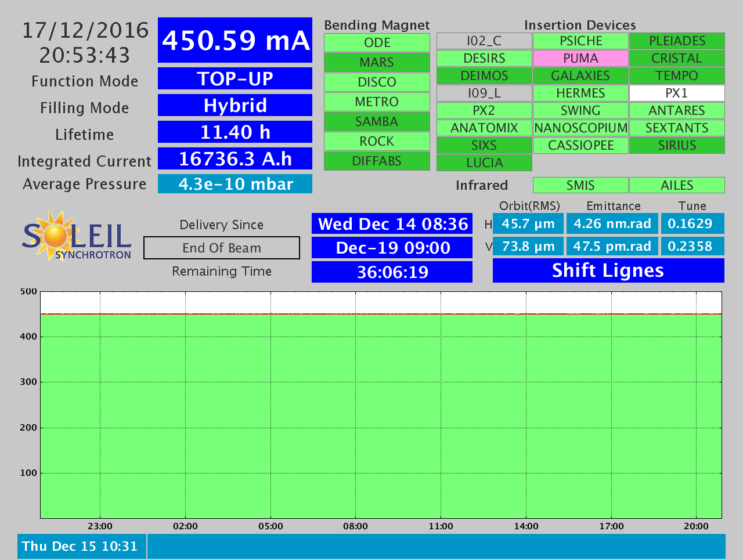Viewport: 743px width, 560px height.
Task: Click the green beam current history area
Action: click(381, 416)
